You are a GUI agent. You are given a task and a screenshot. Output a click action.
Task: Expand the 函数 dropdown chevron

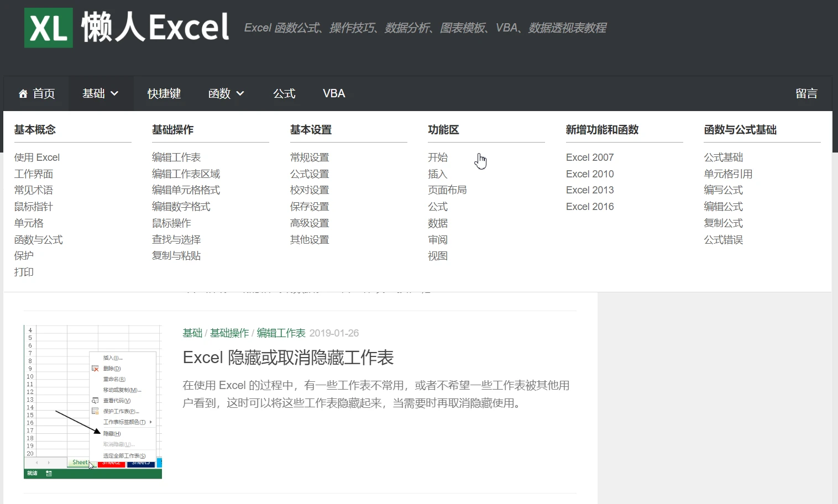[240, 94]
